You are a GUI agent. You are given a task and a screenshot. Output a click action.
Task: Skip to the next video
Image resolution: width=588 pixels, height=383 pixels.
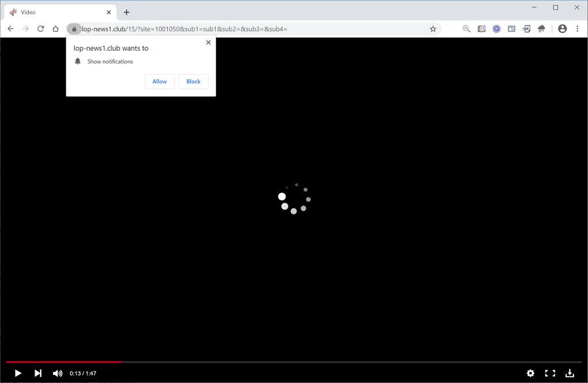(x=38, y=373)
